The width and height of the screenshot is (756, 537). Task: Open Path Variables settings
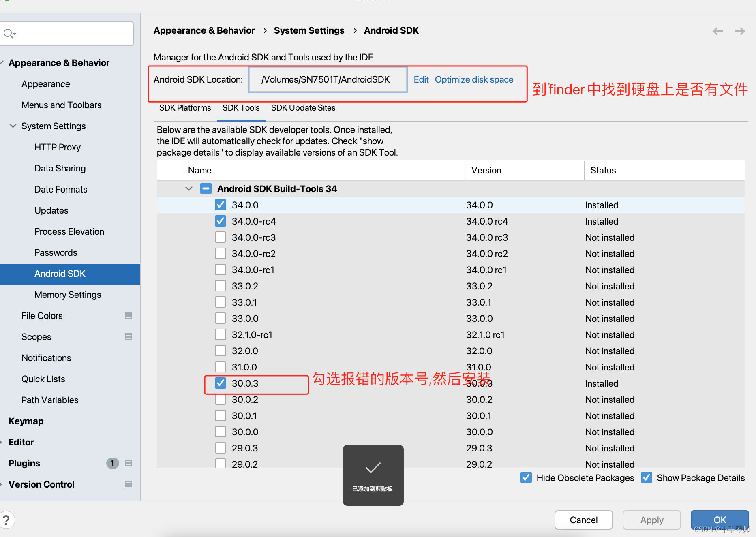click(50, 400)
